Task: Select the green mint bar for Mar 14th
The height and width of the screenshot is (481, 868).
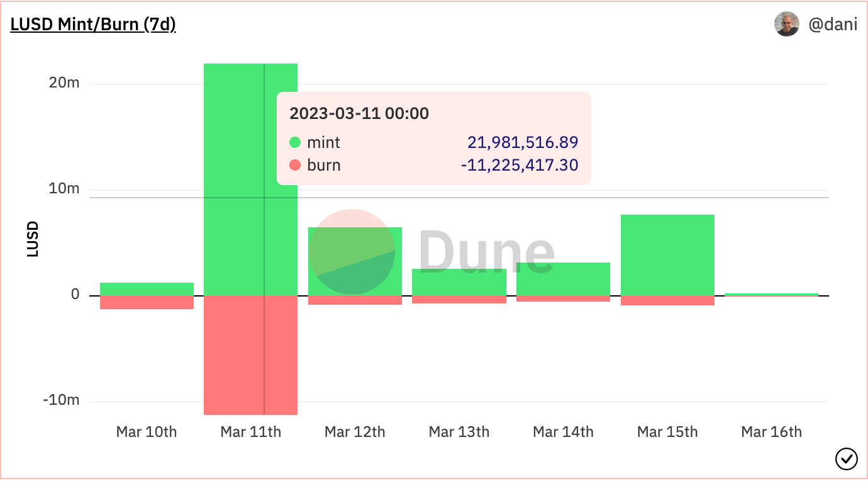Action: (x=563, y=279)
